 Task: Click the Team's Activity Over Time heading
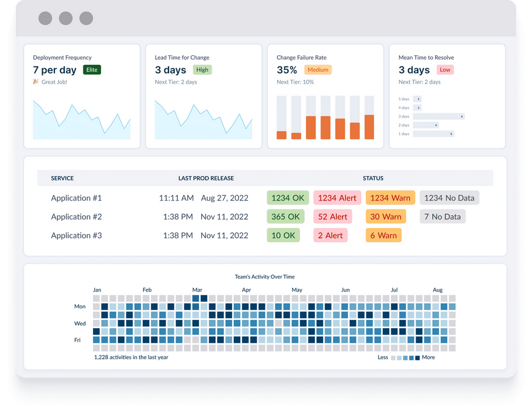[x=265, y=277]
